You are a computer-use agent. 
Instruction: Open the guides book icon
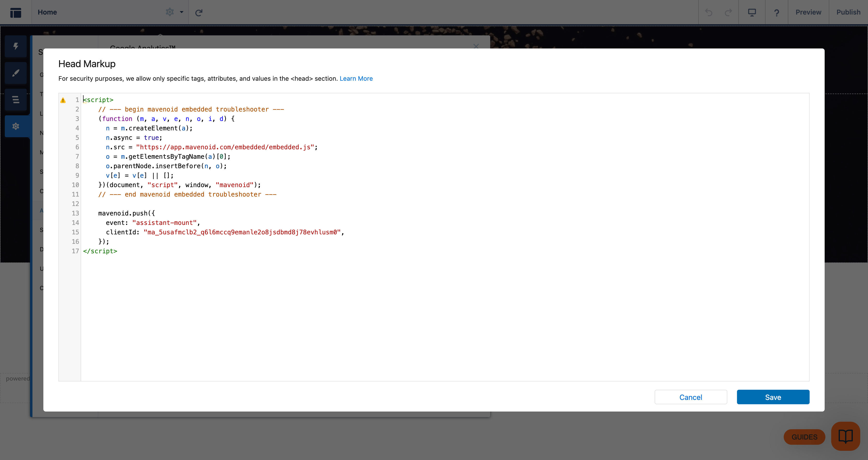click(845, 436)
